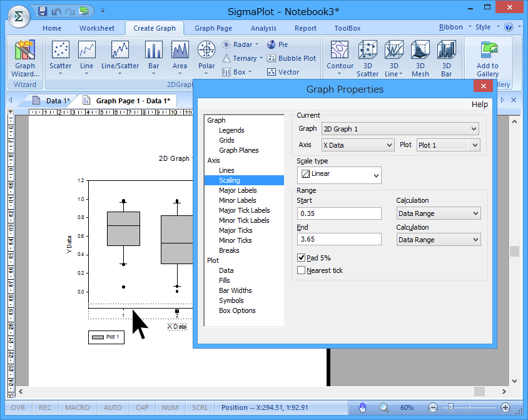The height and width of the screenshot is (420, 528).
Task: Create a Bubble Plot
Action: [292, 58]
